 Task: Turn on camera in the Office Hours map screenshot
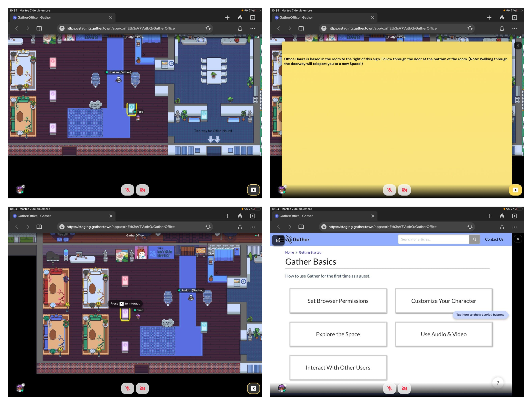pyautogui.click(x=142, y=190)
